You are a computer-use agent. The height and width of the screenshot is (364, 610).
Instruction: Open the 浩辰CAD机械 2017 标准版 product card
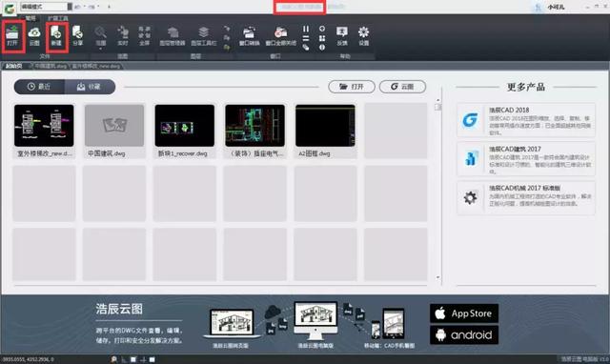point(526,197)
